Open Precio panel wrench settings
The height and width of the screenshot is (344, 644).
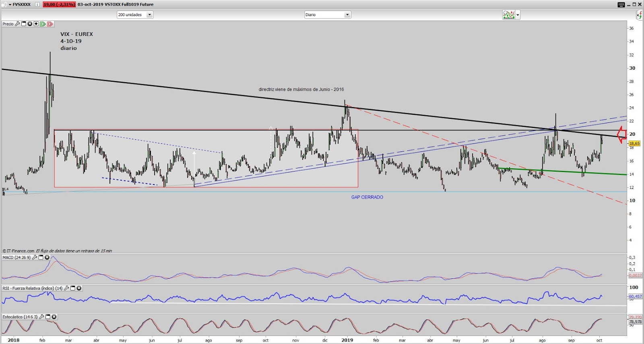pos(17,24)
